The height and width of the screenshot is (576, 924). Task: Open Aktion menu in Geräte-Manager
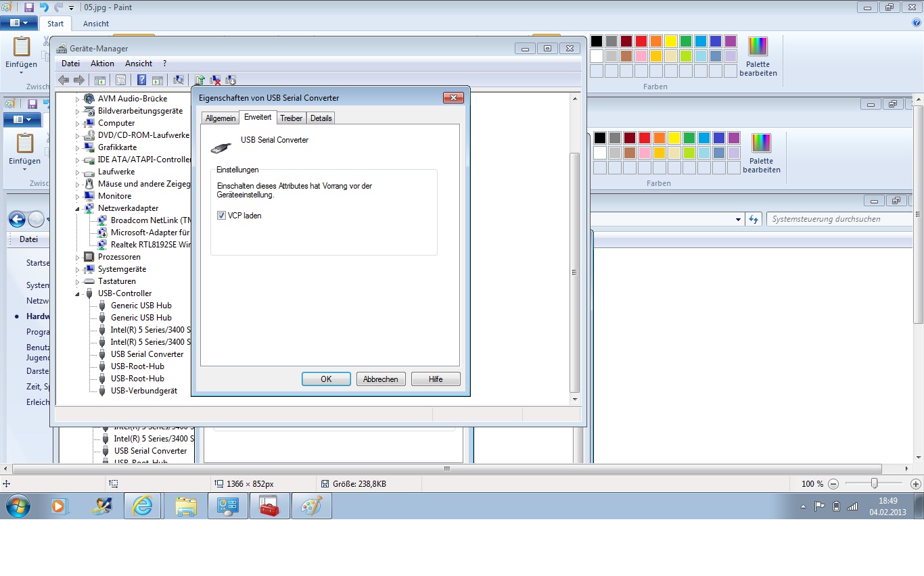pyautogui.click(x=103, y=64)
